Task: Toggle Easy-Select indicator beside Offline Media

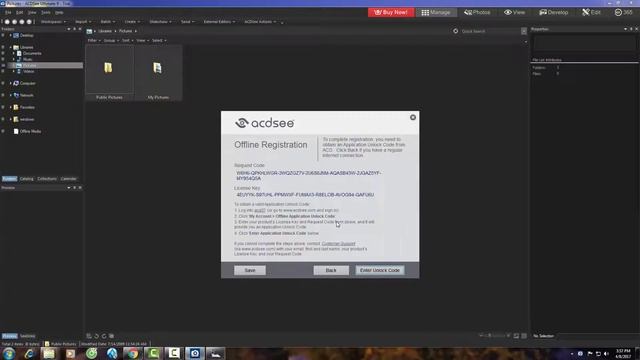Action: (3, 131)
